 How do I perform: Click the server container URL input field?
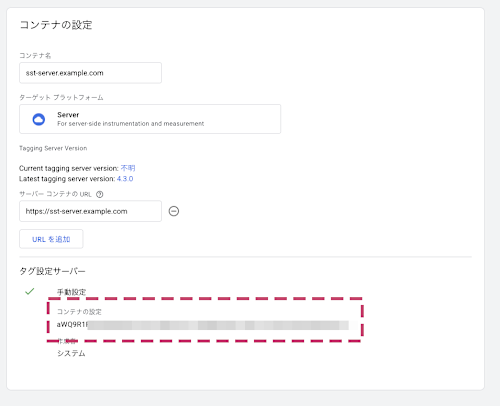tap(90, 211)
